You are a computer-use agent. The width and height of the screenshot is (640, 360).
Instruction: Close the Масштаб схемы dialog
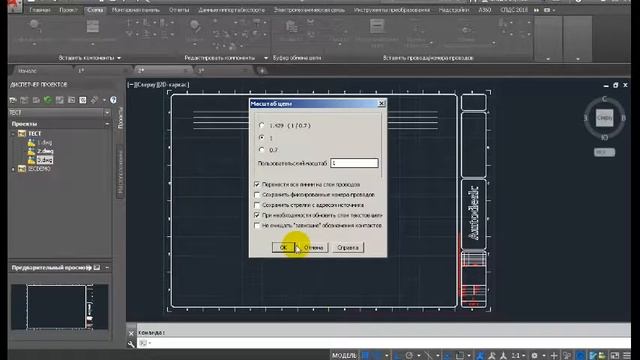pyautogui.click(x=381, y=104)
